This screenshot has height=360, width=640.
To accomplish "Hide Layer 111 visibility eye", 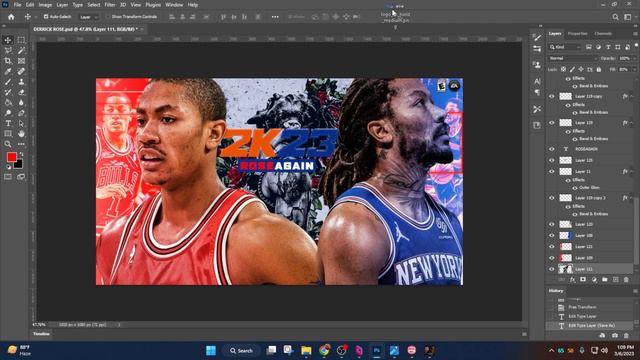I will click(x=552, y=269).
